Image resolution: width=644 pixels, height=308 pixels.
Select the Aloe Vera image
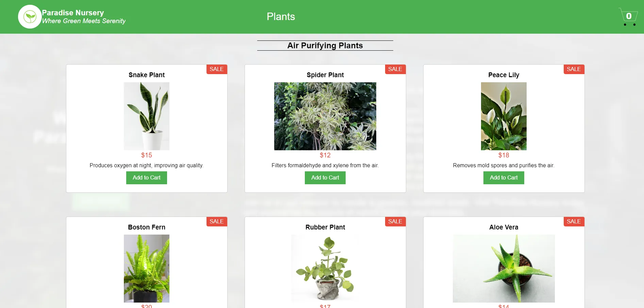(504, 269)
